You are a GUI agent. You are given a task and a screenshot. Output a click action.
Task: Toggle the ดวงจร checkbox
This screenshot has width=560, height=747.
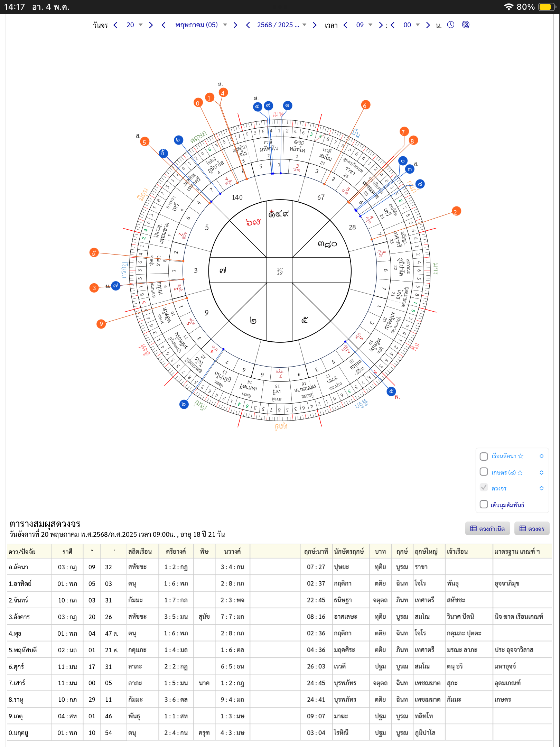[484, 488]
